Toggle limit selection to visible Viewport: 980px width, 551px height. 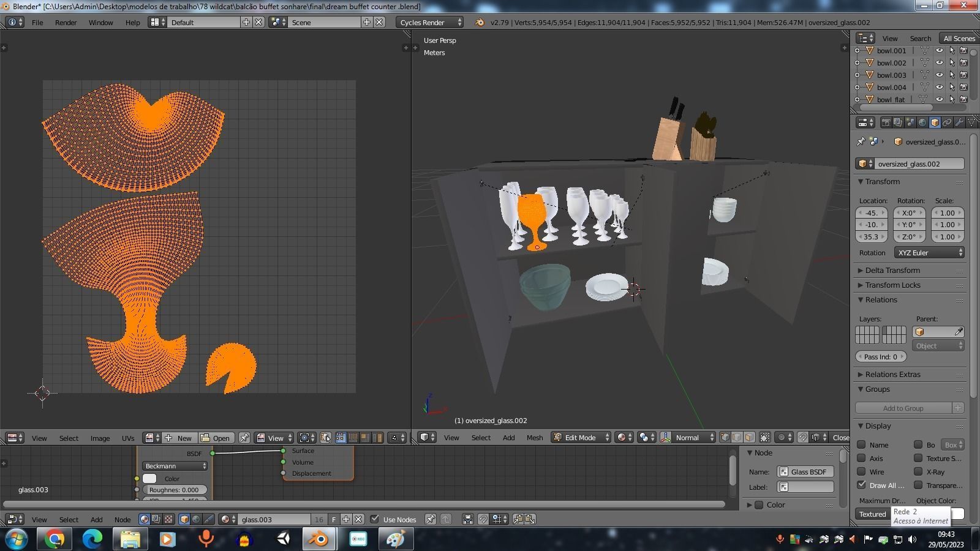tap(764, 437)
